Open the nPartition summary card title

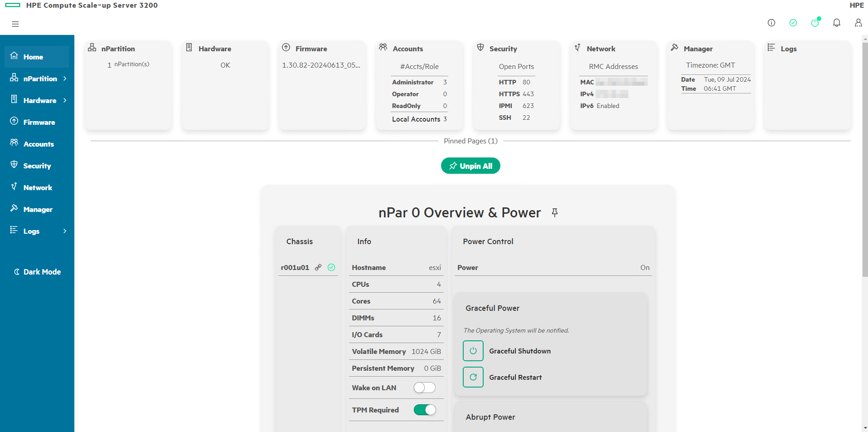[118, 49]
